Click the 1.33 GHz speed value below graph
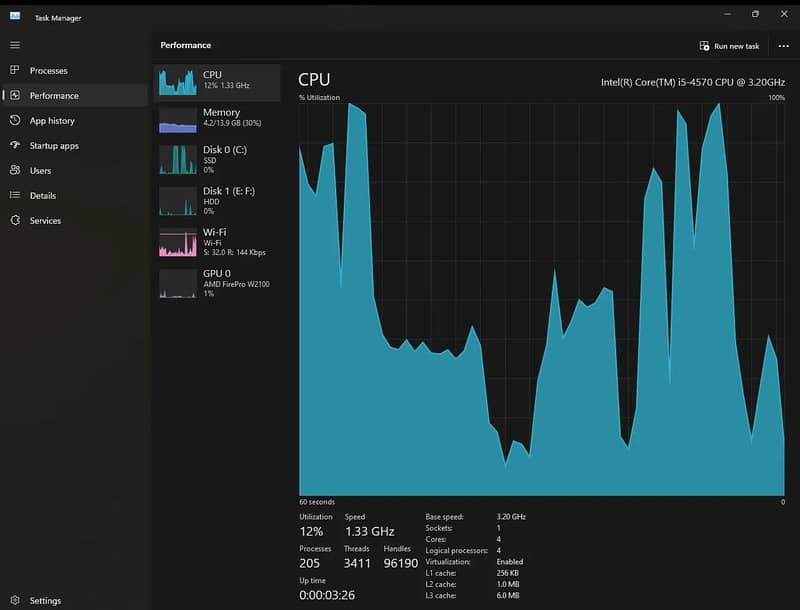The height and width of the screenshot is (610, 800). point(369,531)
